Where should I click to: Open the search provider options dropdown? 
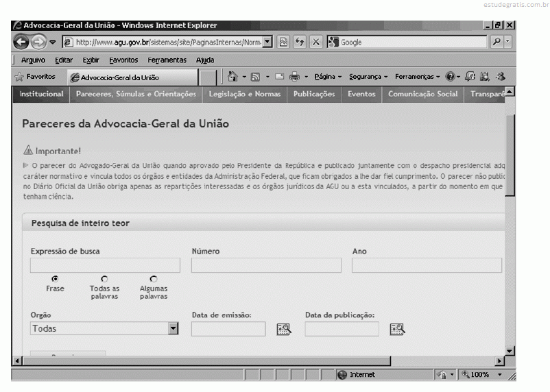point(507,42)
